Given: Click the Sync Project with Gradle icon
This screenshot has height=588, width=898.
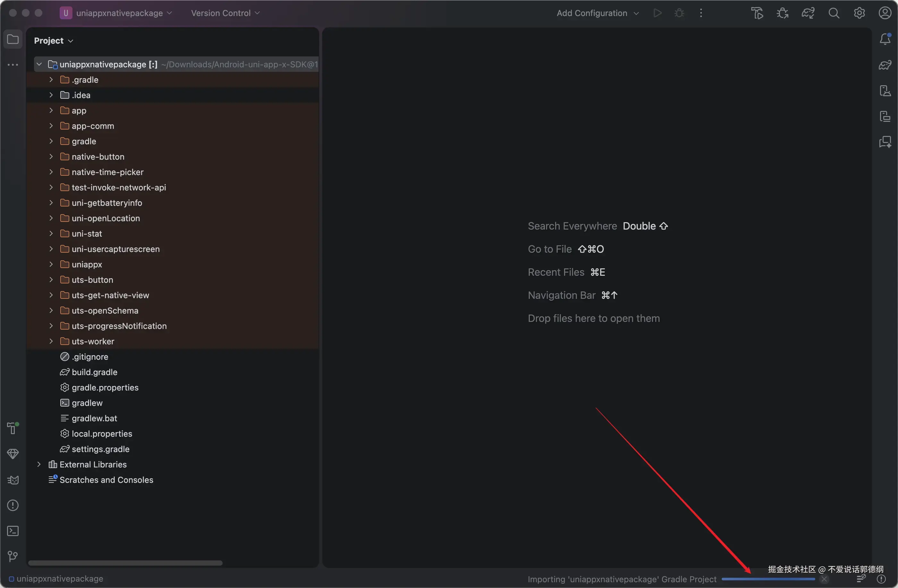Looking at the screenshot, I should pyautogui.click(x=808, y=13).
